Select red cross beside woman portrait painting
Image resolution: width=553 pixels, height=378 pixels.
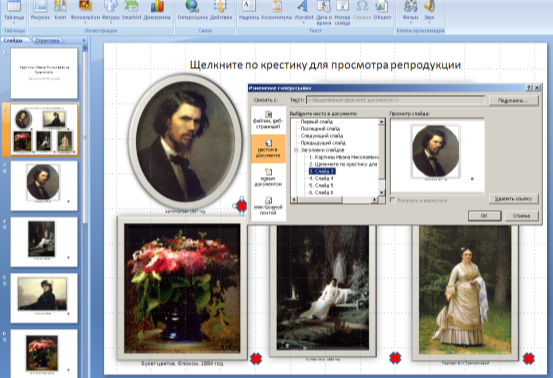[x=528, y=359]
